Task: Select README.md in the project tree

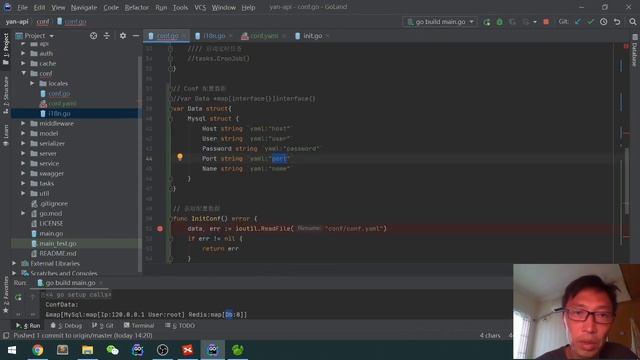Action: [x=58, y=253]
